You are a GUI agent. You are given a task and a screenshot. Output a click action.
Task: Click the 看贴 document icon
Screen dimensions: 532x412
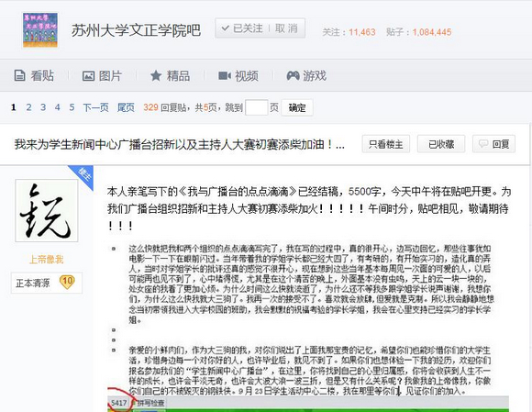(x=19, y=75)
